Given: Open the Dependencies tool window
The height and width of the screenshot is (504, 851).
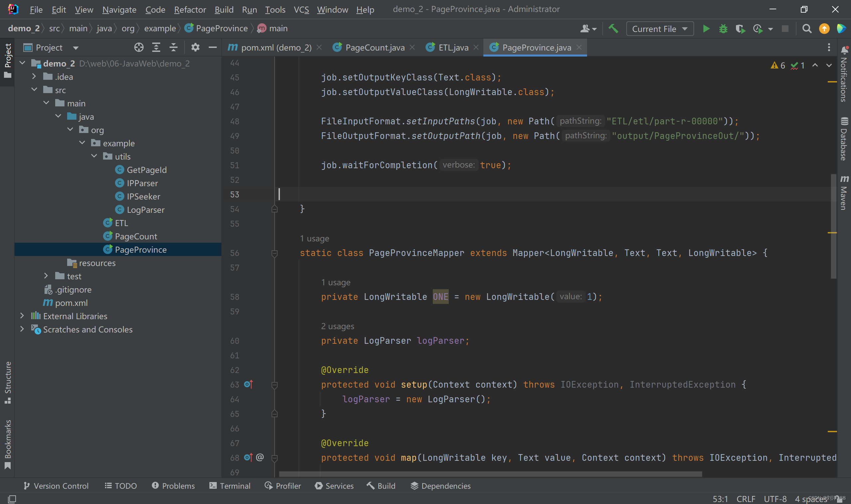Looking at the screenshot, I should [x=440, y=486].
